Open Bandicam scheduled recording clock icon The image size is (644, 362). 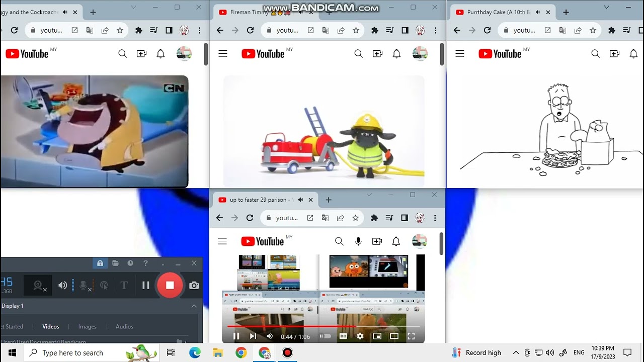click(x=130, y=263)
